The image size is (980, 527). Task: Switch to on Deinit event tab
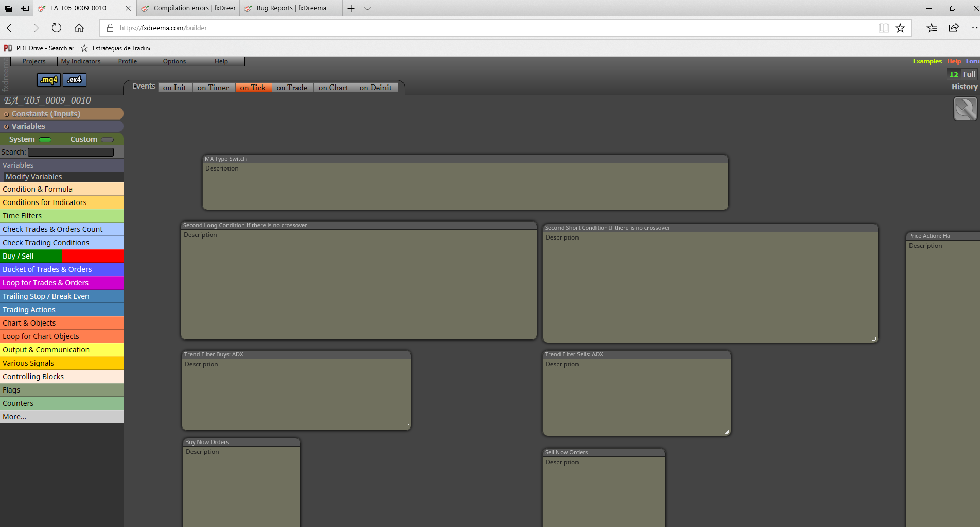(376, 88)
